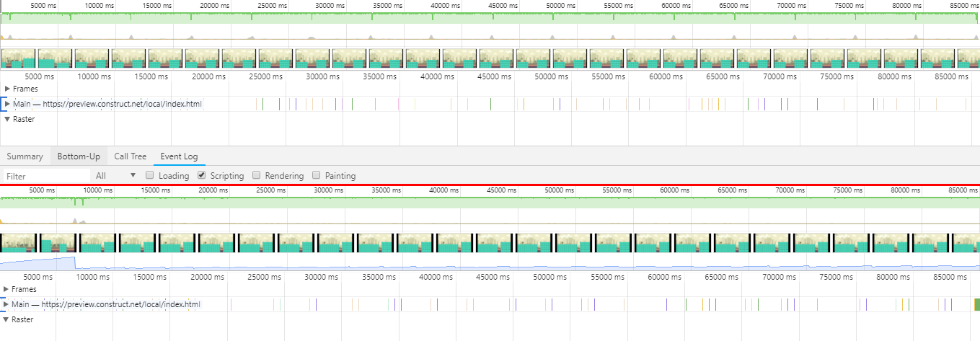Show the Event Log tab
980x341 pixels.
click(179, 156)
